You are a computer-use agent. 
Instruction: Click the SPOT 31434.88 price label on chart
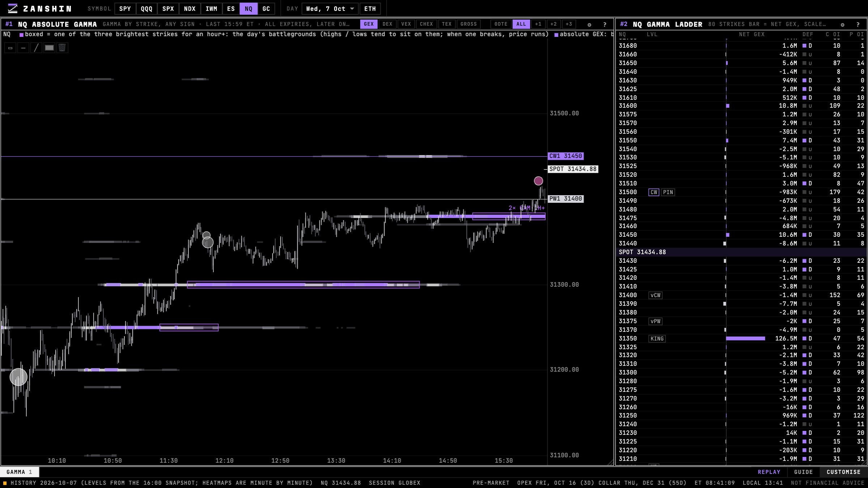tap(573, 169)
